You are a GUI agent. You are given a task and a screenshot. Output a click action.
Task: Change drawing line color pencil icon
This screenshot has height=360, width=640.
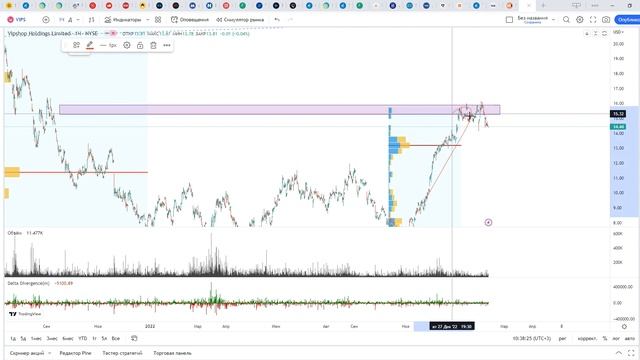click(x=90, y=45)
